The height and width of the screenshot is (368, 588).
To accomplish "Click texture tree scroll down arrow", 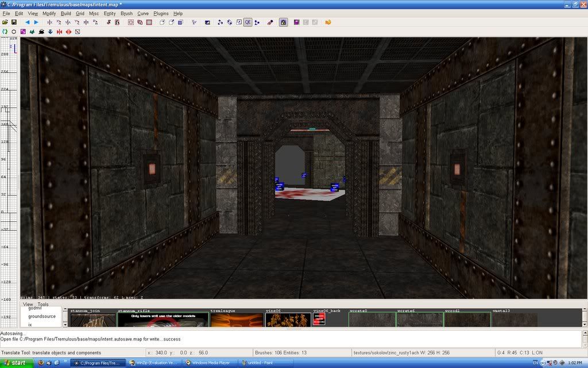I will [x=65, y=324].
